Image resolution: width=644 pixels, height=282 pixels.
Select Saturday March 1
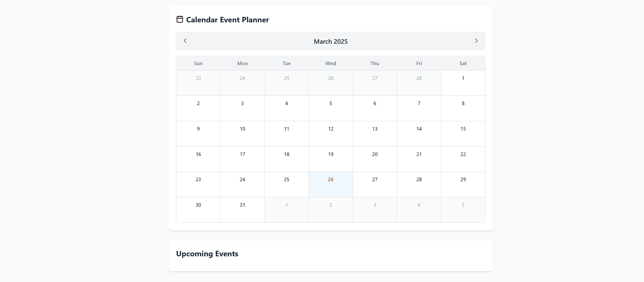[463, 83]
